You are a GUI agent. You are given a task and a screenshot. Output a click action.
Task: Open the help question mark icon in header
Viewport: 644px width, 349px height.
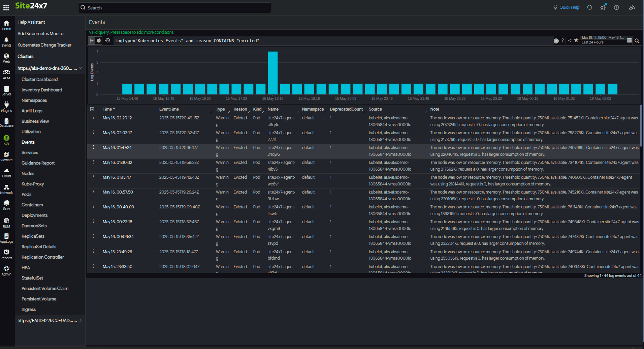(x=616, y=7)
